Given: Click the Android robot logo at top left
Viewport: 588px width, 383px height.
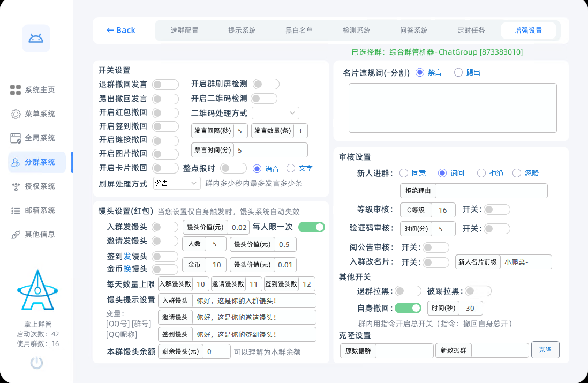Looking at the screenshot, I should [36, 38].
